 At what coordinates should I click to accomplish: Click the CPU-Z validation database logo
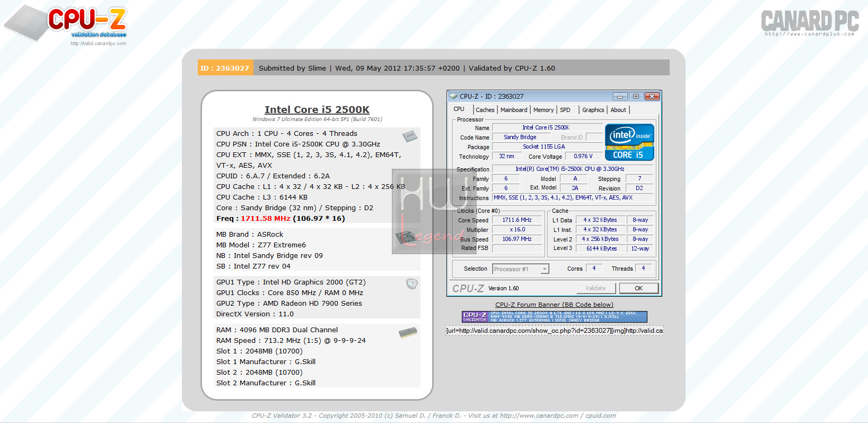pyautogui.click(x=66, y=24)
